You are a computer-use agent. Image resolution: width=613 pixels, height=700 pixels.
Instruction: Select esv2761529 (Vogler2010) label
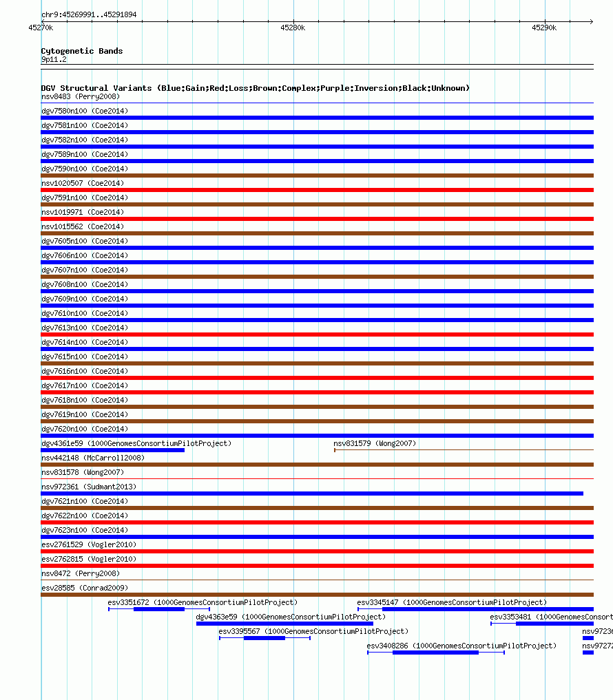click(89, 544)
